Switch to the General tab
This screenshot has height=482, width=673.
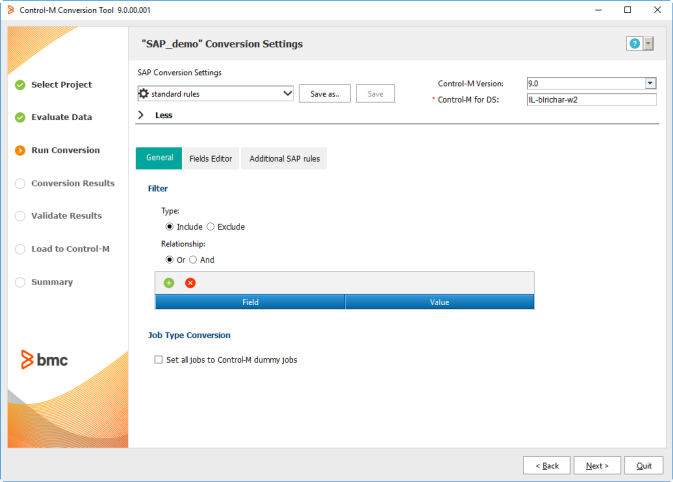159,158
